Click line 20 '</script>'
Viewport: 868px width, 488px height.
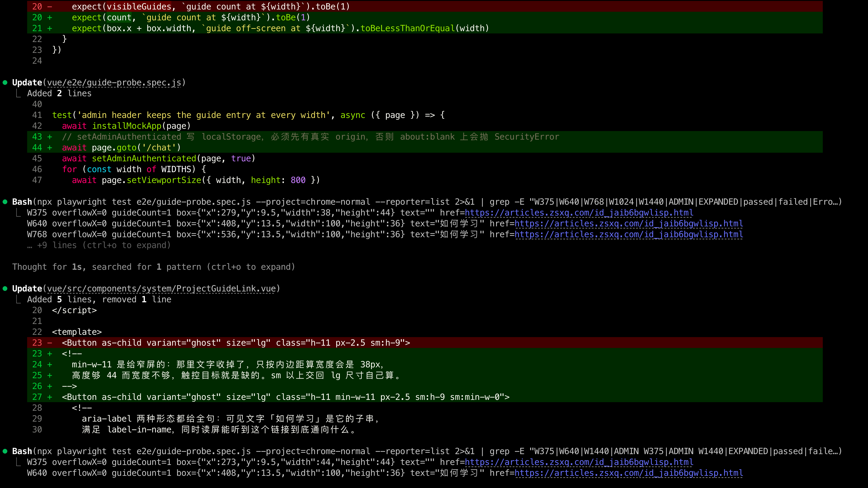[74, 310]
